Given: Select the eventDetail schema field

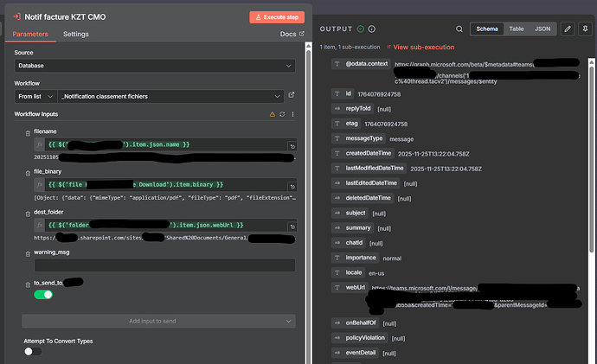Looking at the screenshot, I should (x=355, y=353).
